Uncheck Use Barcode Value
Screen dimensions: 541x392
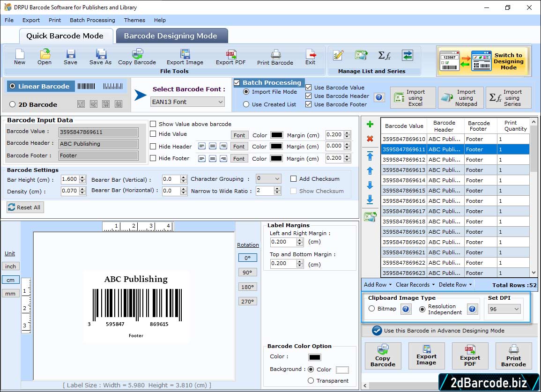click(x=309, y=87)
